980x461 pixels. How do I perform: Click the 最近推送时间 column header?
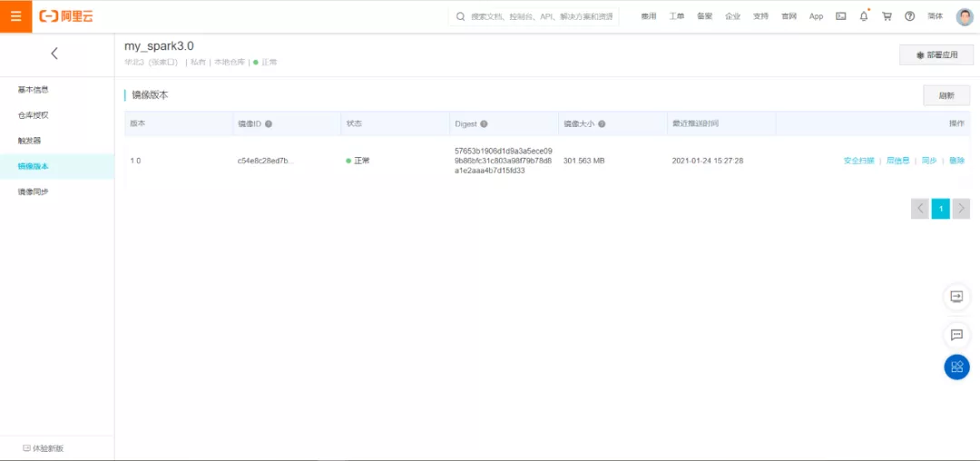point(695,123)
